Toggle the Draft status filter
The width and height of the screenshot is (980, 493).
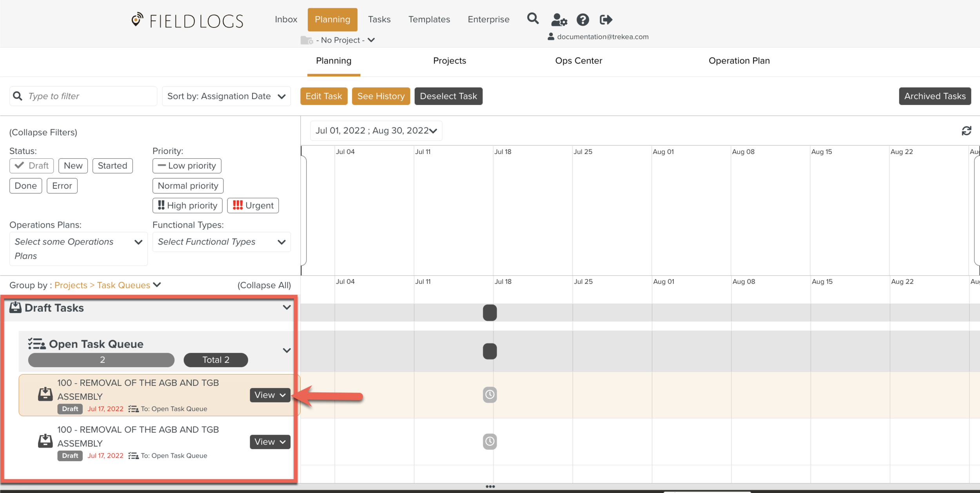click(32, 166)
